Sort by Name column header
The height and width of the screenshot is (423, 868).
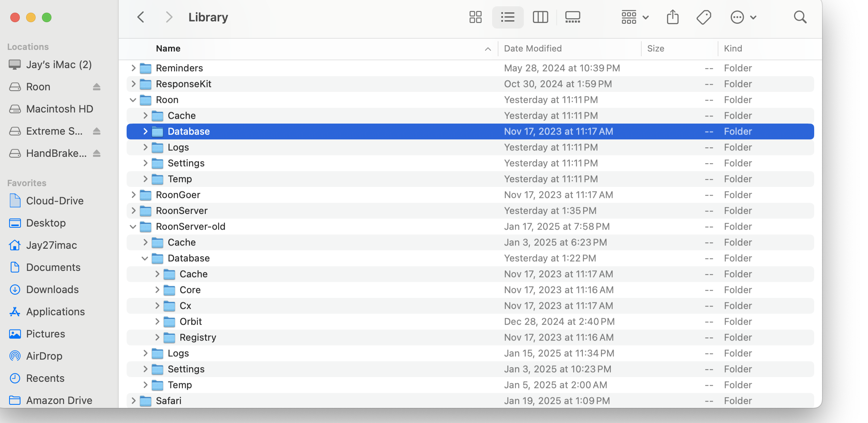point(168,48)
